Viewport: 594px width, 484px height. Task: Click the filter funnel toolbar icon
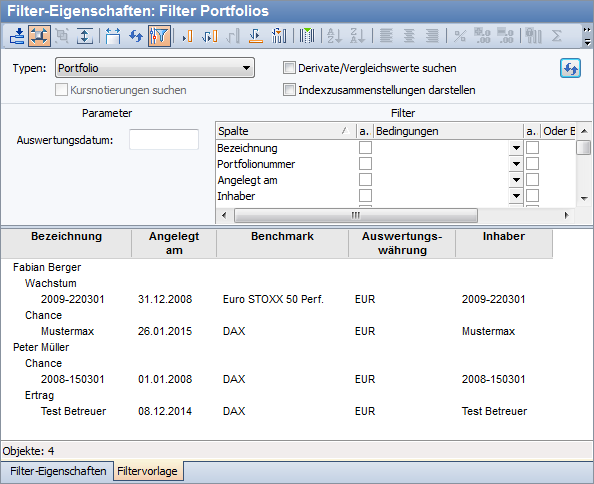(x=159, y=36)
